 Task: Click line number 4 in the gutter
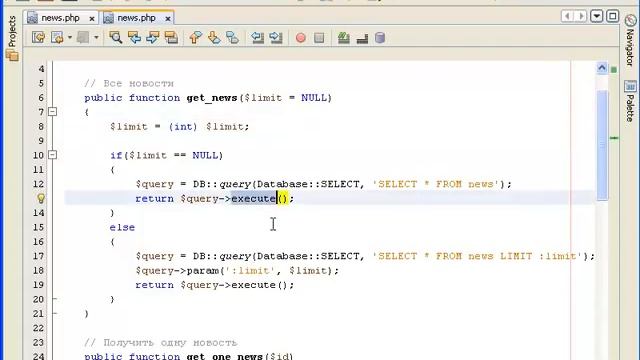click(41, 69)
